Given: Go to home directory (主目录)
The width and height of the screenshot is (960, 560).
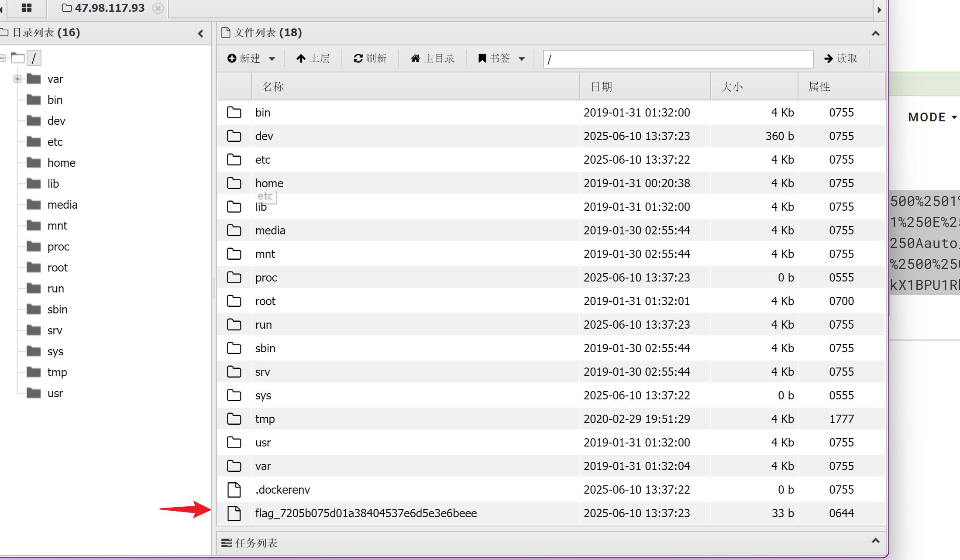Looking at the screenshot, I should pyautogui.click(x=433, y=58).
